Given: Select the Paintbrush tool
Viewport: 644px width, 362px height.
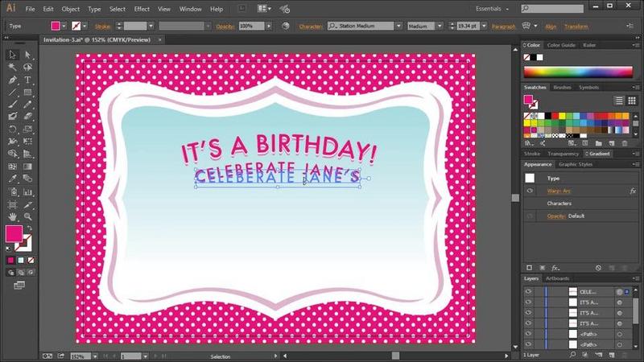Looking at the screenshot, I should pyautogui.click(x=12, y=105).
